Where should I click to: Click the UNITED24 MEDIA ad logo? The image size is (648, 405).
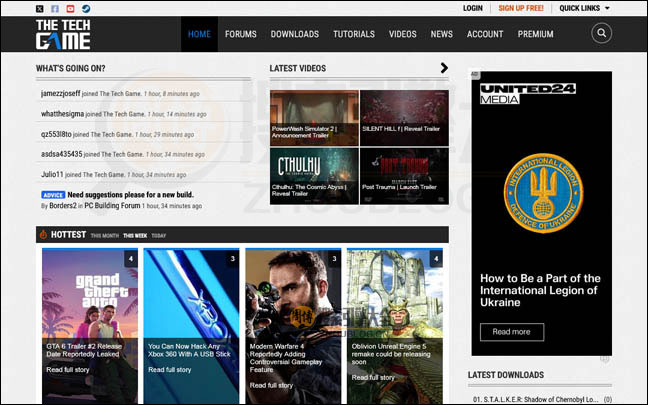tap(528, 93)
